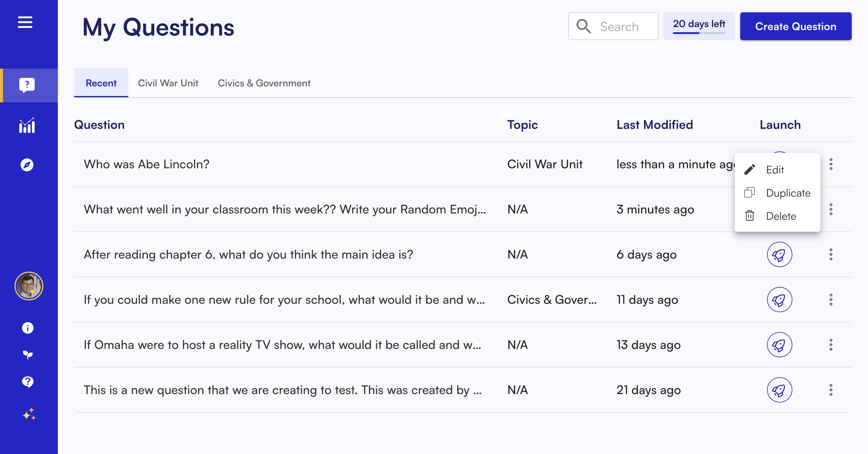The image size is (868, 454).
Task: Click the 11 days ago cell
Action: (647, 300)
